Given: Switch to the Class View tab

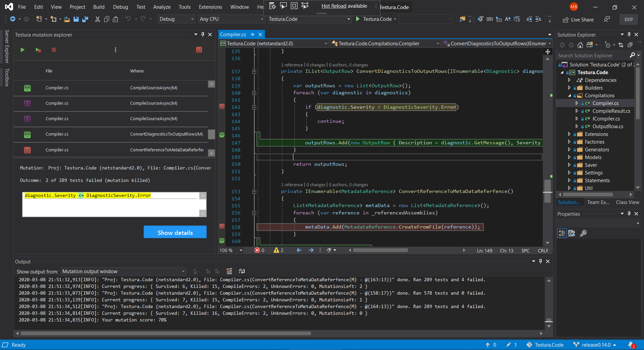Looking at the screenshot, I should (627, 202).
